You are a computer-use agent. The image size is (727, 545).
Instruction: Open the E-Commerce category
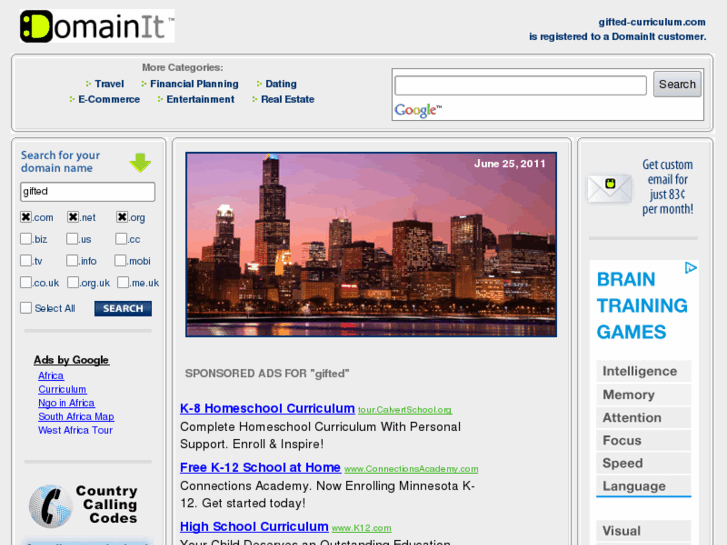tap(109, 99)
